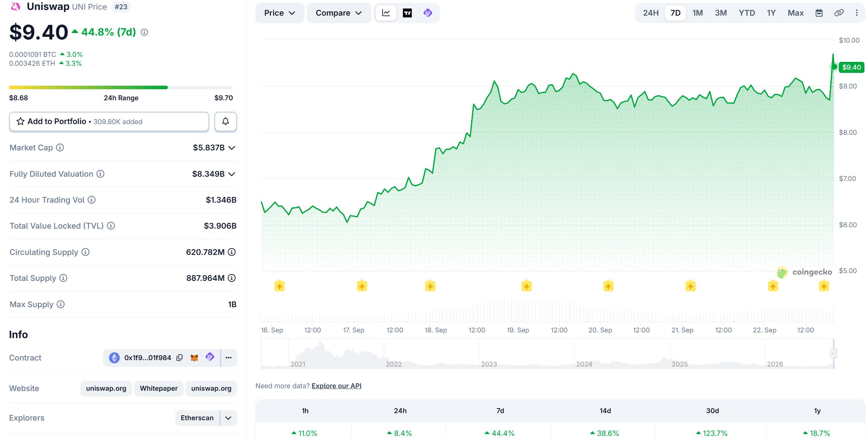Click the $1.346B trading volume value

point(221,200)
